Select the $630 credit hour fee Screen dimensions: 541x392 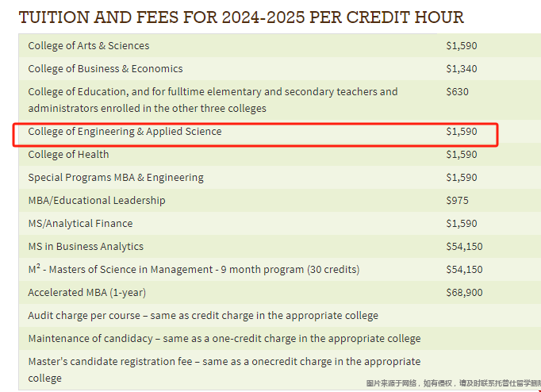point(457,92)
